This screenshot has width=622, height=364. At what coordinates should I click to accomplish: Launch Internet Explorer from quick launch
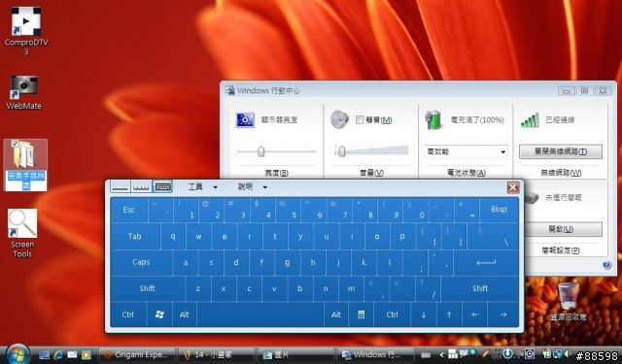click(x=58, y=355)
